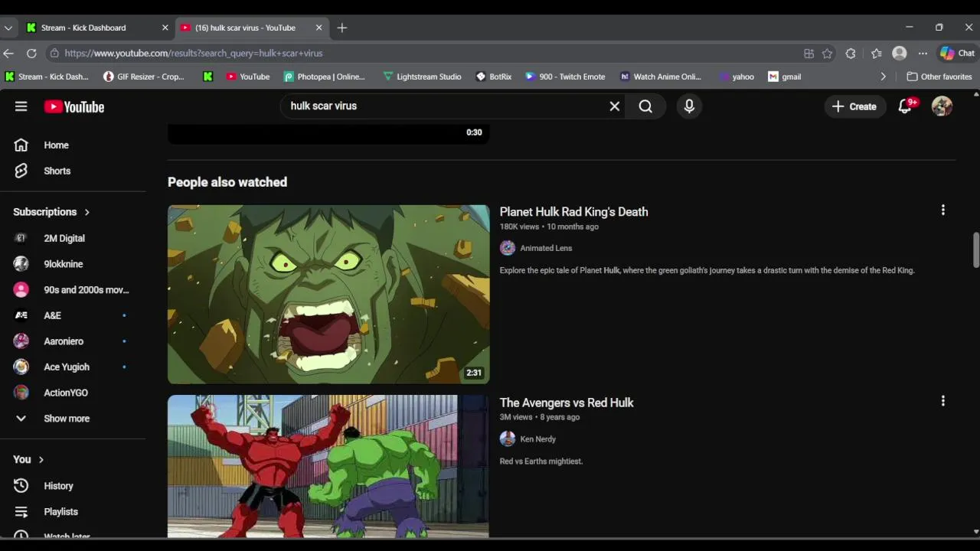Image resolution: width=980 pixels, height=551 pixels.
Task: Open Stream - Kick Dash bookmark
Action: click(47, 77)
